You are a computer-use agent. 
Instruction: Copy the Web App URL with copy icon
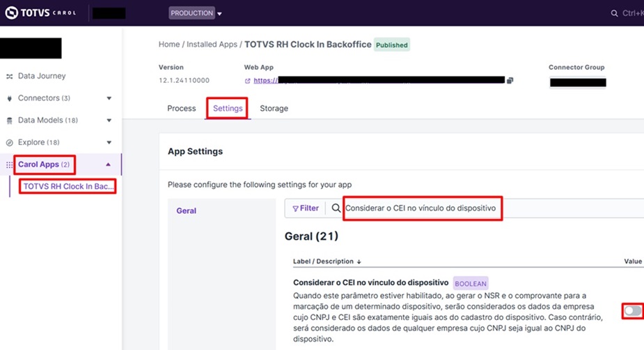510,81
